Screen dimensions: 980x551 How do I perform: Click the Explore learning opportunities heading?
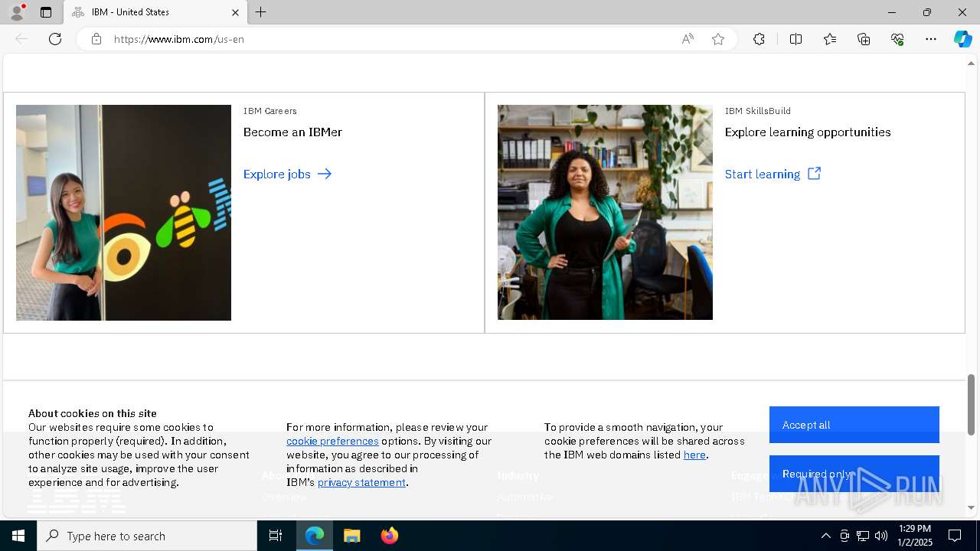click(808, 132)
